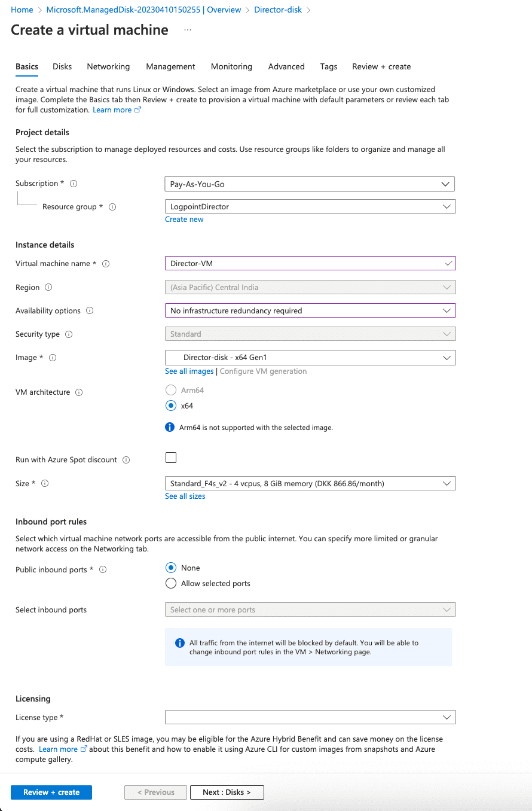Screen dimensions: 532x811
Task: Enable Run with Azure Spot discount
Action: click(x=170, y=458)
